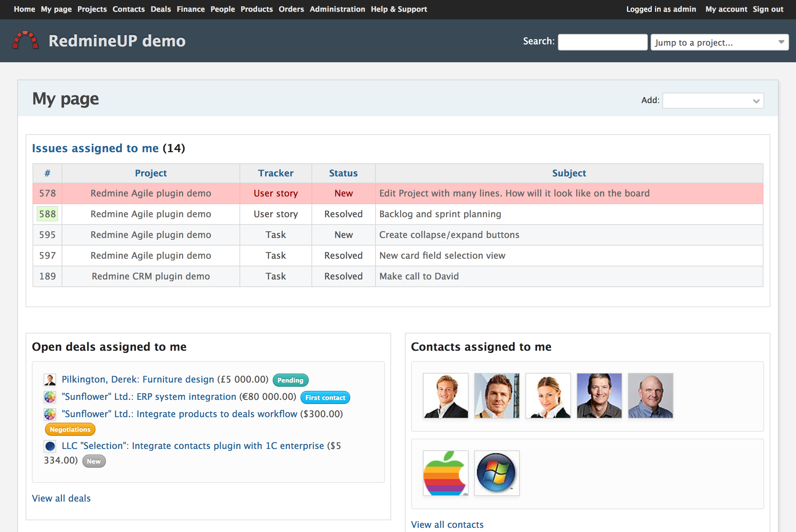Click the blue circle icon beside LLC Selection deal

point(50,446)
